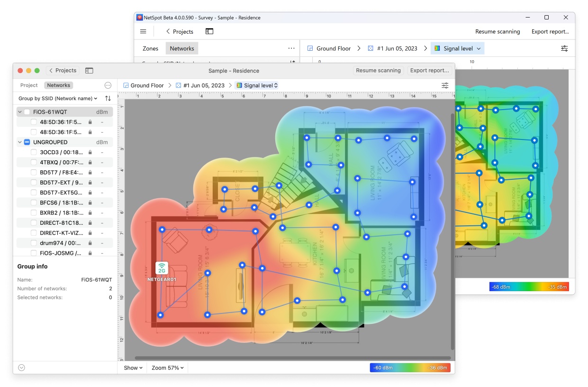Check the BD5T7-EXT network checkbox
Viewport: 588px width, 387px height.
coord(34,182)
